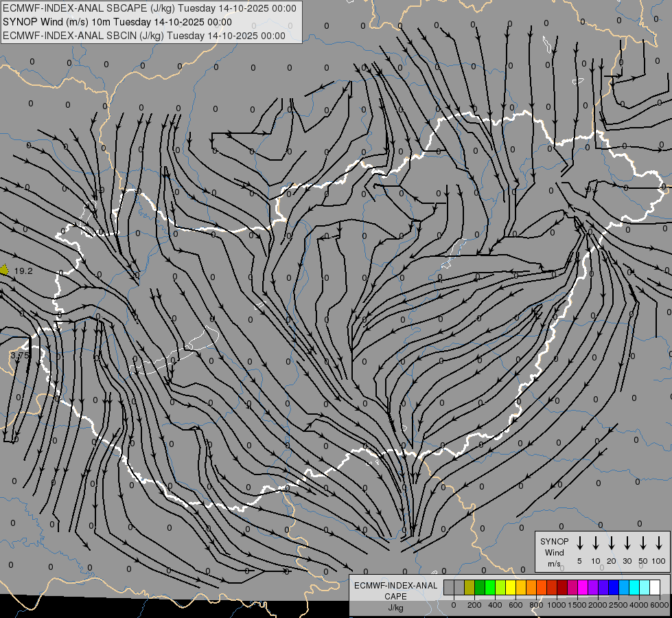Select the amber CAPE swatch above 600

(x=521, y=587)
